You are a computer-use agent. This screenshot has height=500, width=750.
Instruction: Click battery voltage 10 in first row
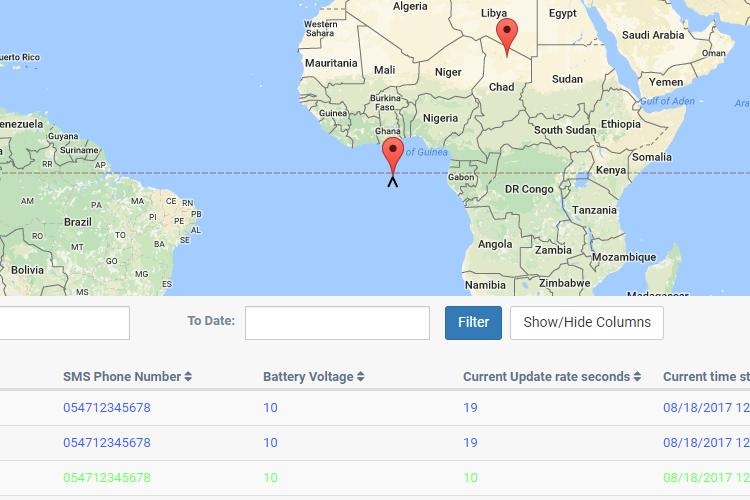pyautogui.click(x=270, y=408)
